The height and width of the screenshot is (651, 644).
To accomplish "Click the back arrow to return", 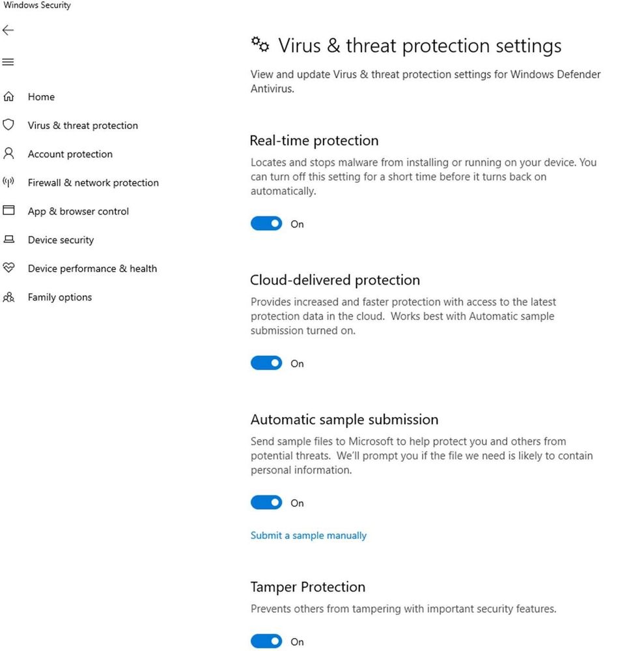I will 8,30.
